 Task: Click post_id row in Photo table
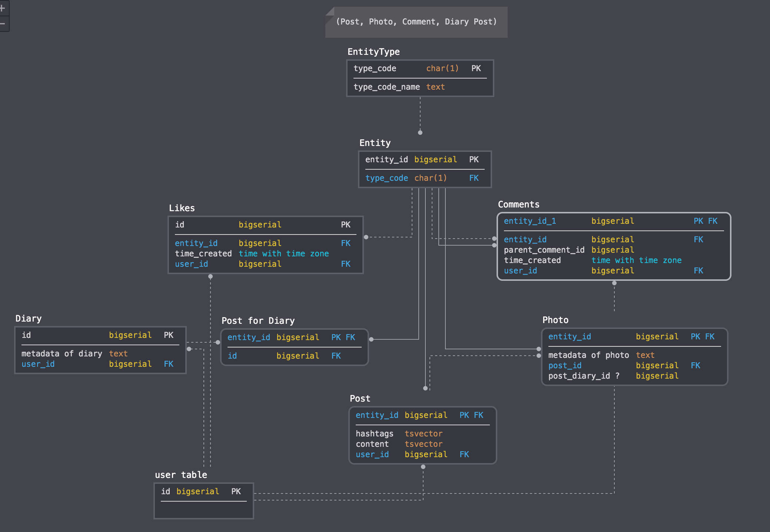click(634, 366)
